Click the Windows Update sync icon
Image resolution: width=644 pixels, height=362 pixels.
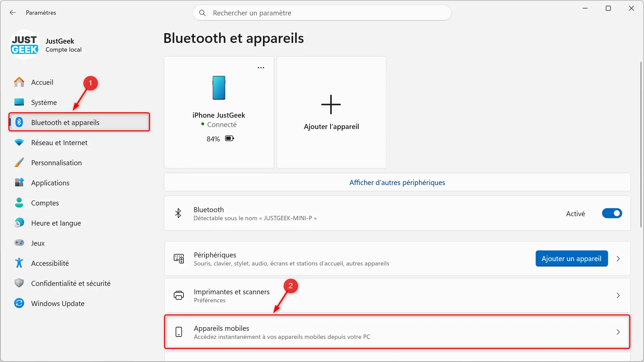pos(19,303)
